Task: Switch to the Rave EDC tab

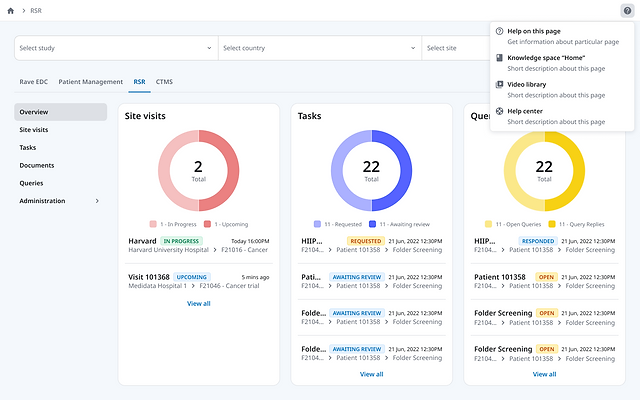Action: pyautogui.click(x=33, y=82)
